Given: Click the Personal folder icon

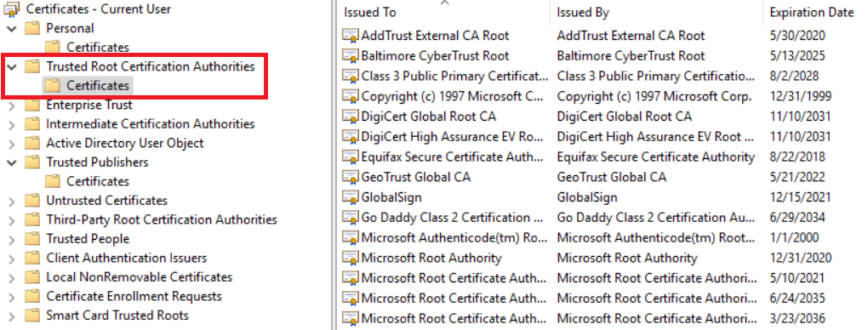Looking at the screenshot, I should coord(33,28).
